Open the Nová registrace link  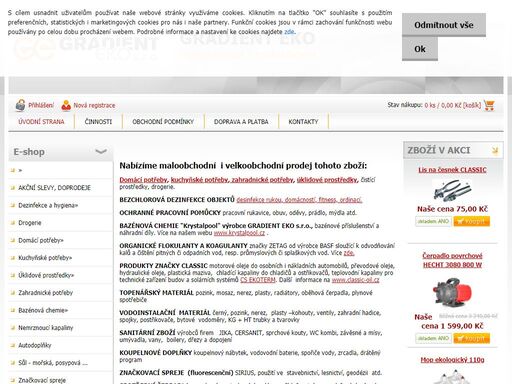[x=94, y=105]
